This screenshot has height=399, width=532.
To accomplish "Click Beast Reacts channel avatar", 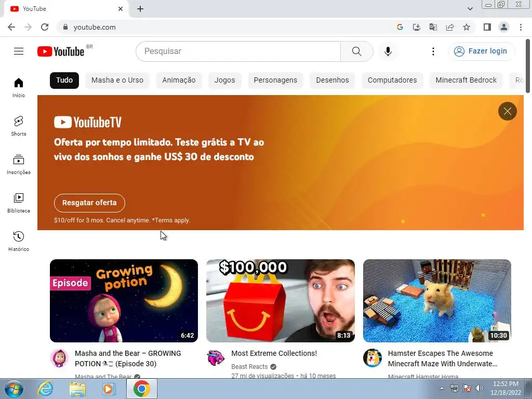I will click(x=216, y=358).
